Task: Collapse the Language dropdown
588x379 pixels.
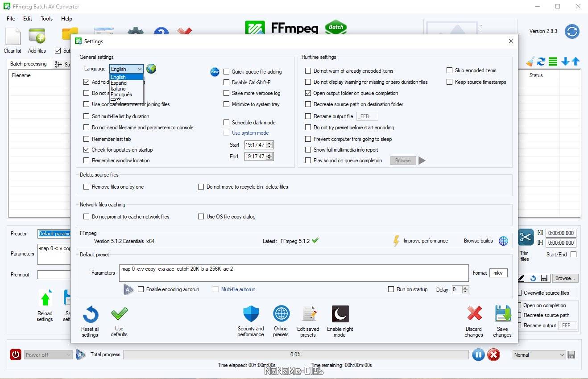Action: pyautogui.click(x=140, y=69)
